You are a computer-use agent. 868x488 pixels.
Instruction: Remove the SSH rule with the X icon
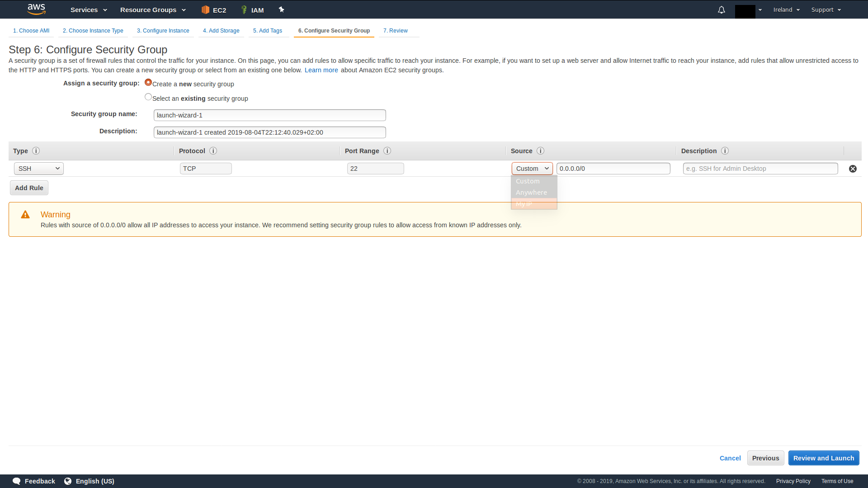pos(853,169)
